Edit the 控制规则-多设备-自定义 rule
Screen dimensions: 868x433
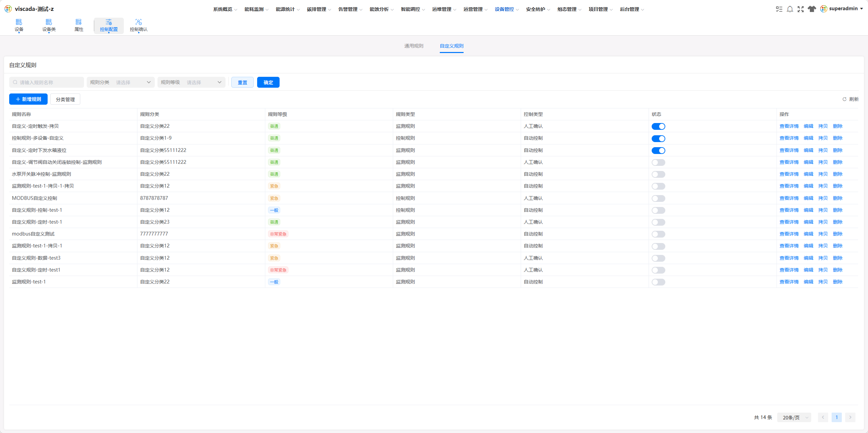(808, 138)
